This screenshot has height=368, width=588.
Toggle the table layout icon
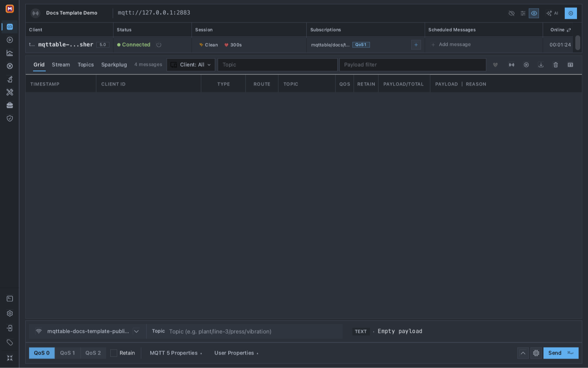point(570,65)
